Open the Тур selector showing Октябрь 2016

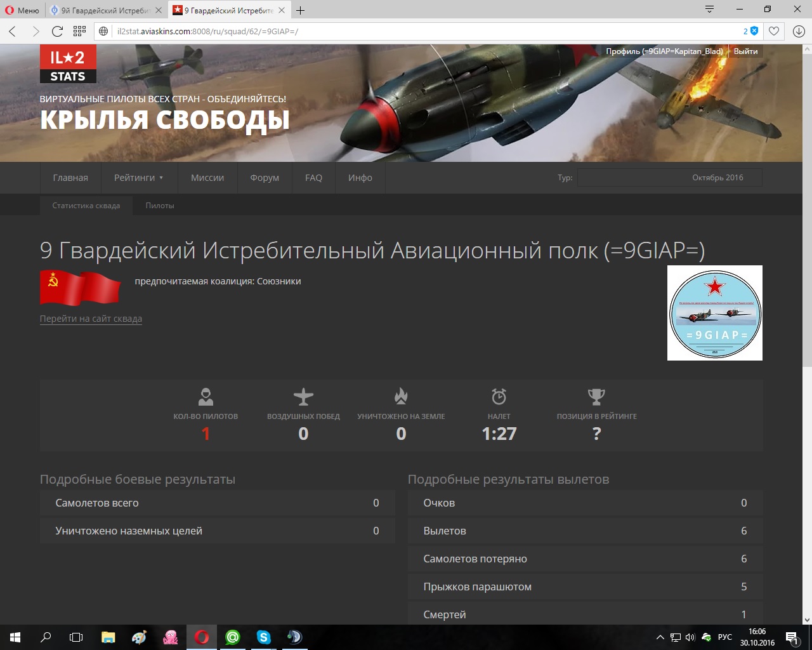669,178
